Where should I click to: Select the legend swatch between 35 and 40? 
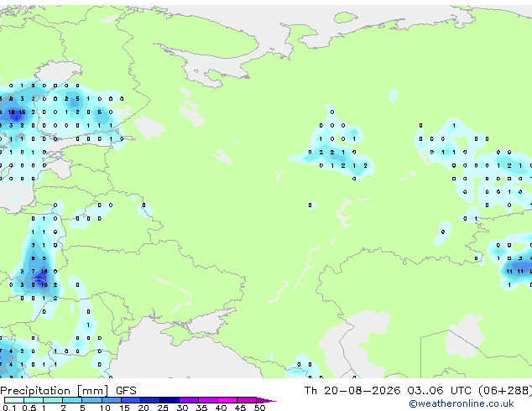tap(208, 400)
